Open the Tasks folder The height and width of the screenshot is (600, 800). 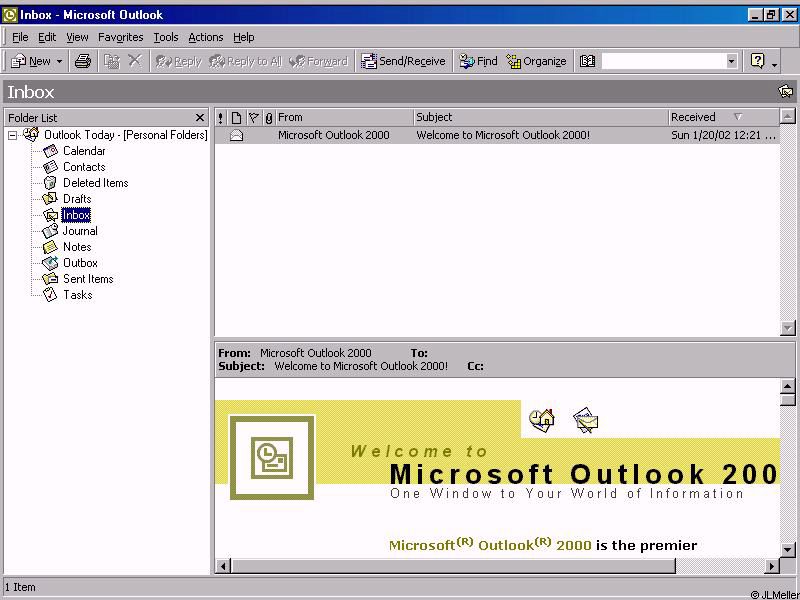click(78, 295)
